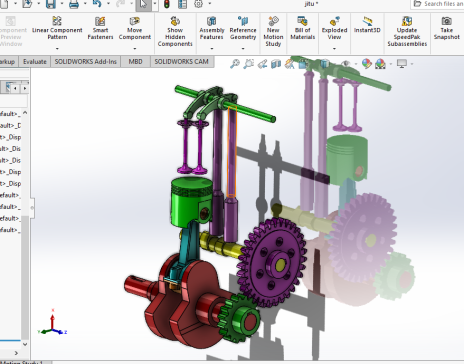Expand the Print icon dropdown arrow
The height and width of the screenshot is (364, 464).
[85, 3]
